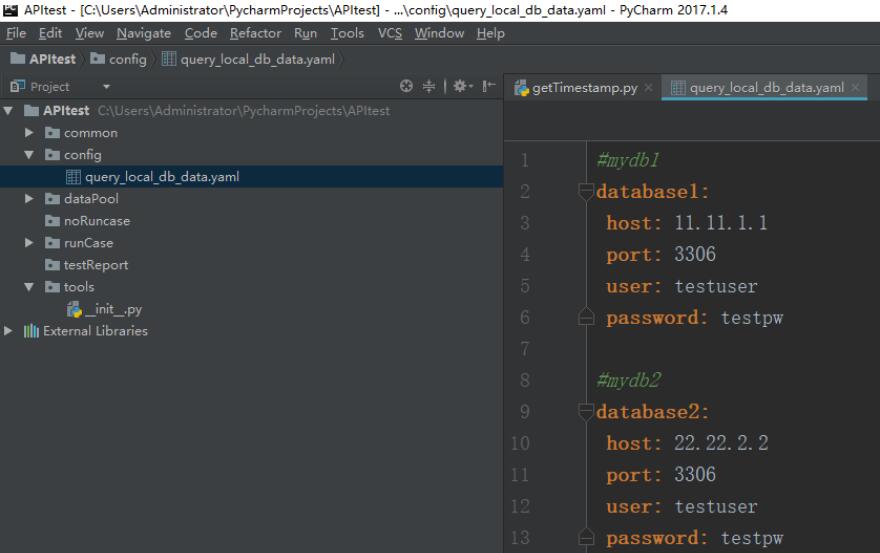Click the #mydb2 comment in editor
The height and width of the screenshot is (553, 880).
point(629,381)
